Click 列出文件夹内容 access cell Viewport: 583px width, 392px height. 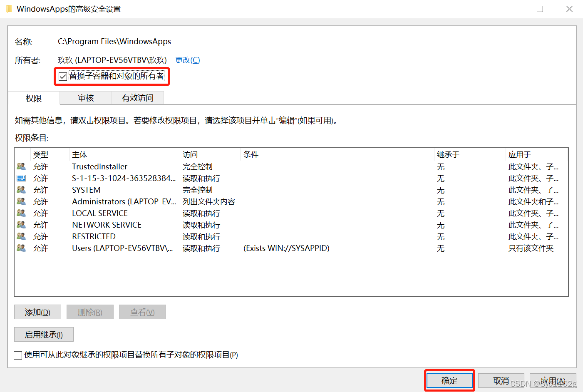(x=209, y=201)
